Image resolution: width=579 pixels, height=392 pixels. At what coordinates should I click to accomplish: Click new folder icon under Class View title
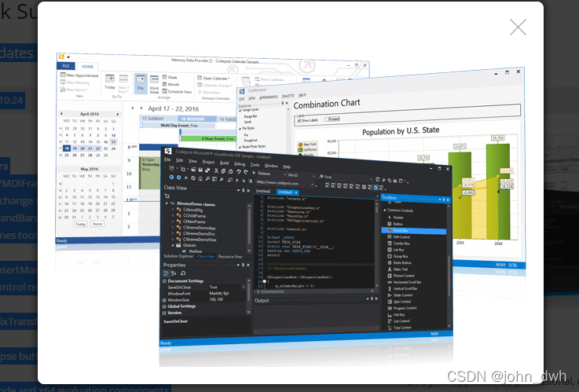(x=167, y=196)
